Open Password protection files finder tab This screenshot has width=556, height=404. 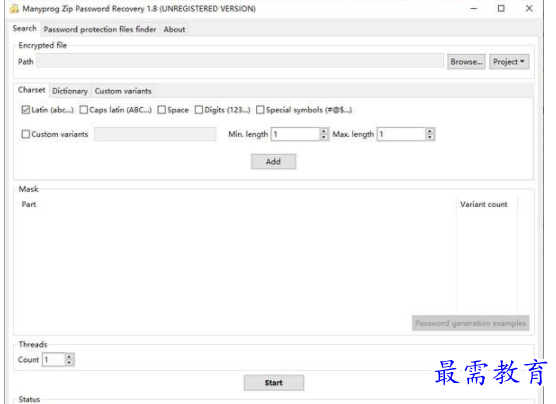tap(100, 29)
